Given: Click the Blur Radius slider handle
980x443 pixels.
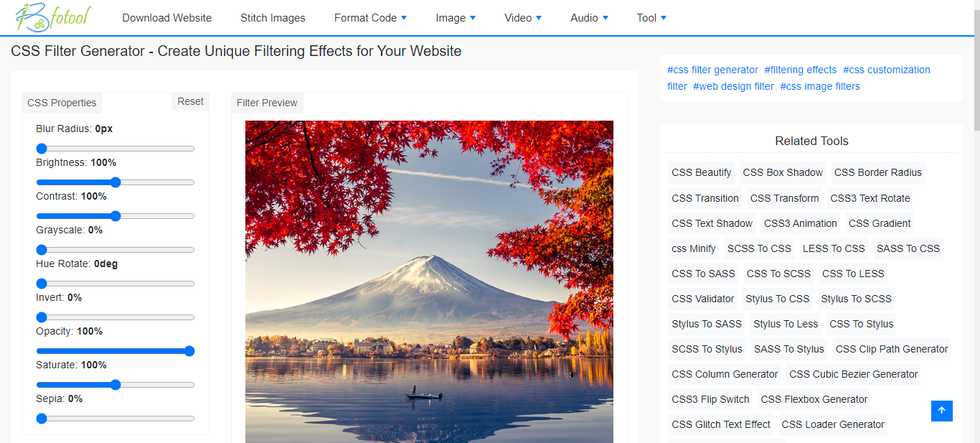Looking at the screenshot, I should (42, 149).
